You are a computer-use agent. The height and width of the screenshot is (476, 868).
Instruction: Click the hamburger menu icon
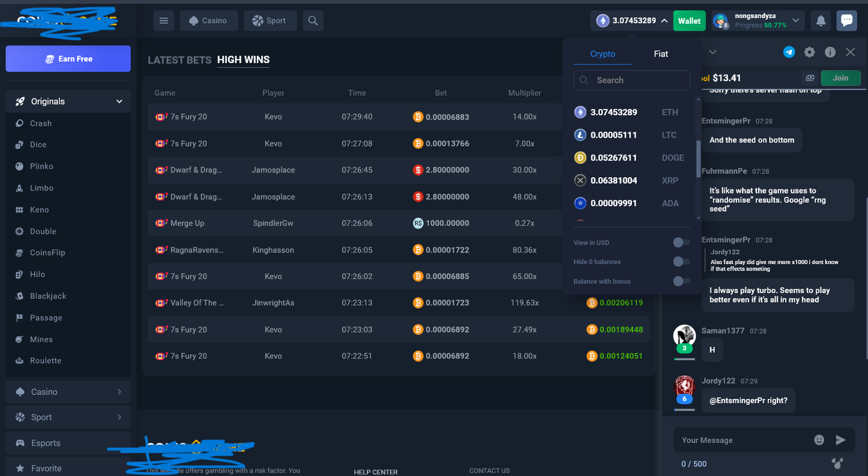click(x=164, y=21)
